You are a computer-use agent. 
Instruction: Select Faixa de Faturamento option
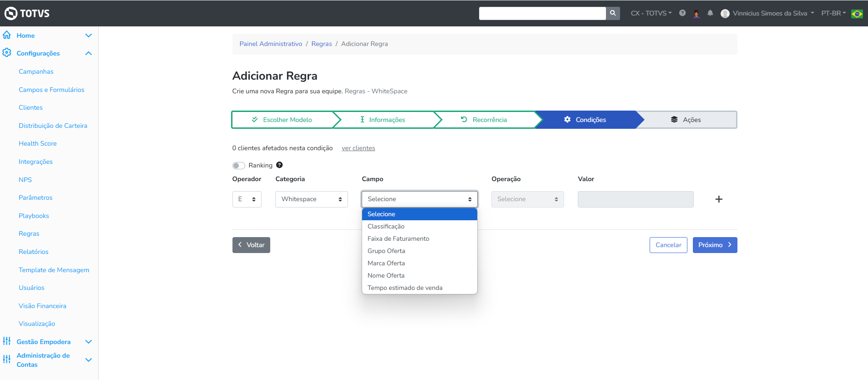(x=398, y=238)
